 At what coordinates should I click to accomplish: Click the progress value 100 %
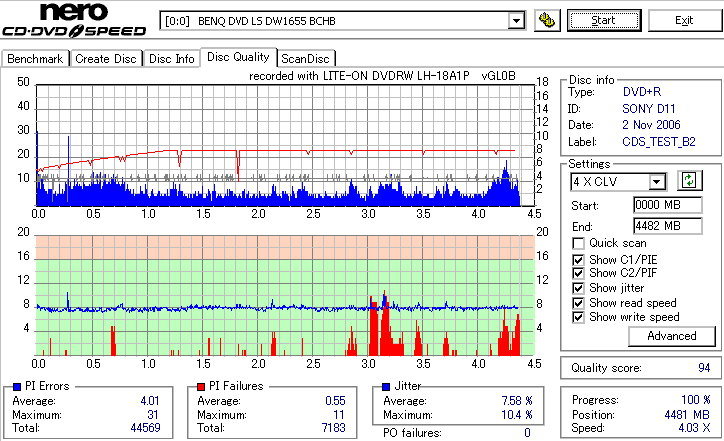pyautogui.click(x=696, y=400)
